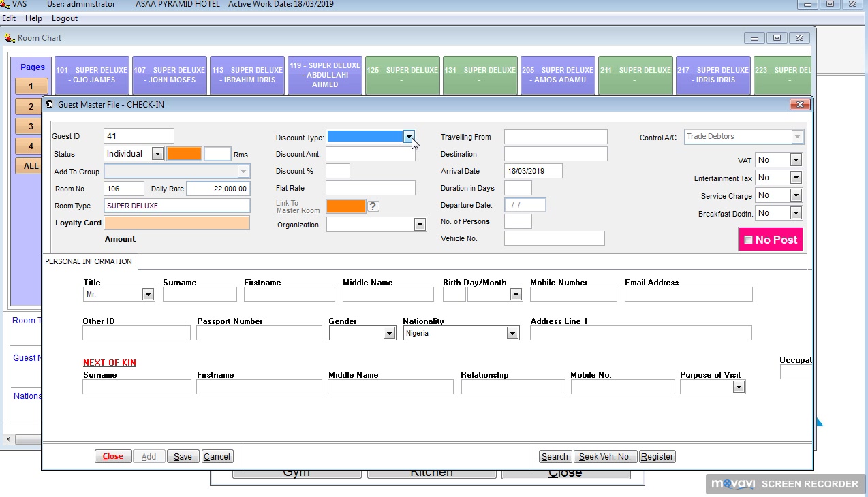Screen dimensions: 868x497
Task: Click the Daily Rate field
Action: (x=218, y=189)
